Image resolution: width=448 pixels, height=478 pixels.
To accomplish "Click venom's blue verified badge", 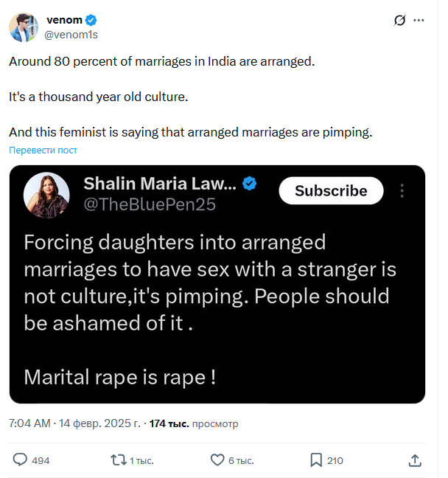I will [90, 20].
